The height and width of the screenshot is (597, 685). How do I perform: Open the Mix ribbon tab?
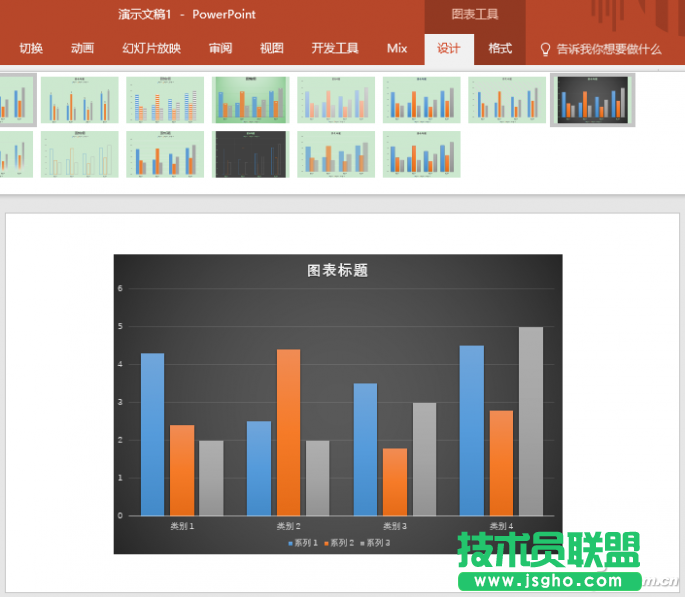coord(397,48)
